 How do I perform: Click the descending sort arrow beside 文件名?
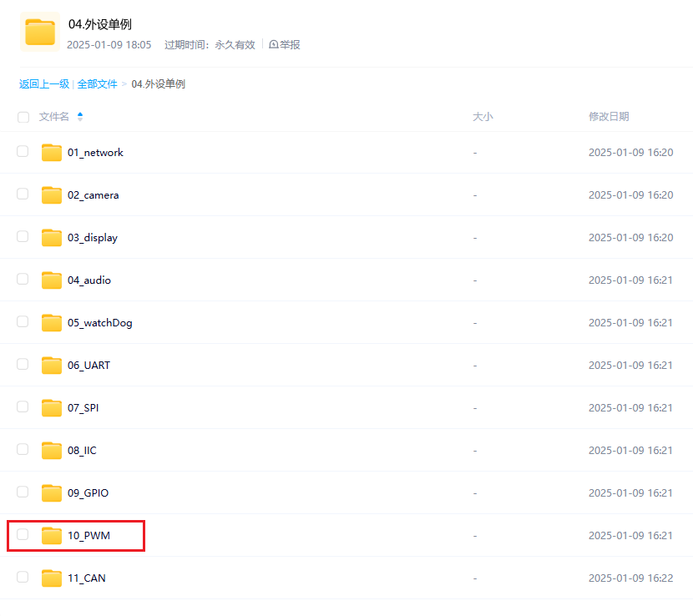pyautogui.click(x=79, y=120)
